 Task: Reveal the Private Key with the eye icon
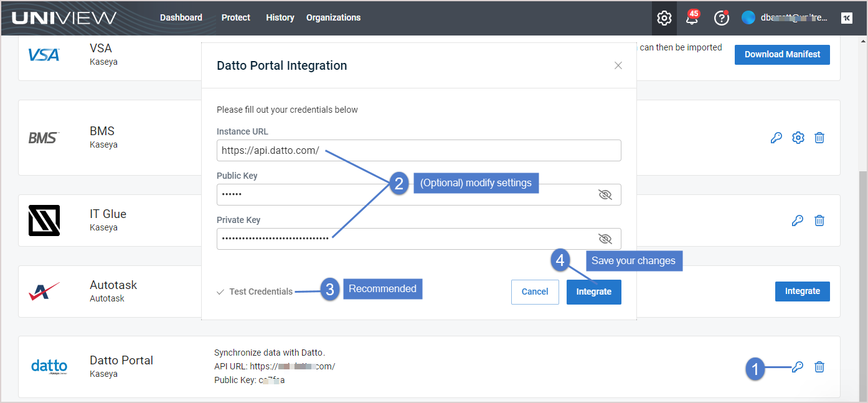[605, 239]
